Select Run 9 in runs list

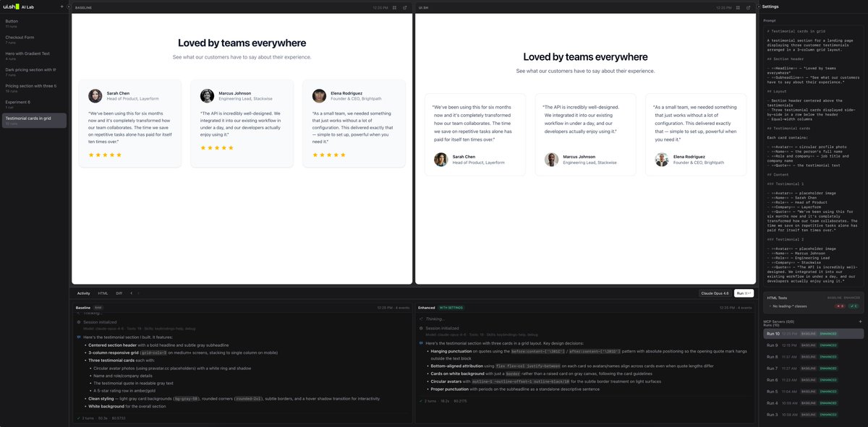click(813, 345)
